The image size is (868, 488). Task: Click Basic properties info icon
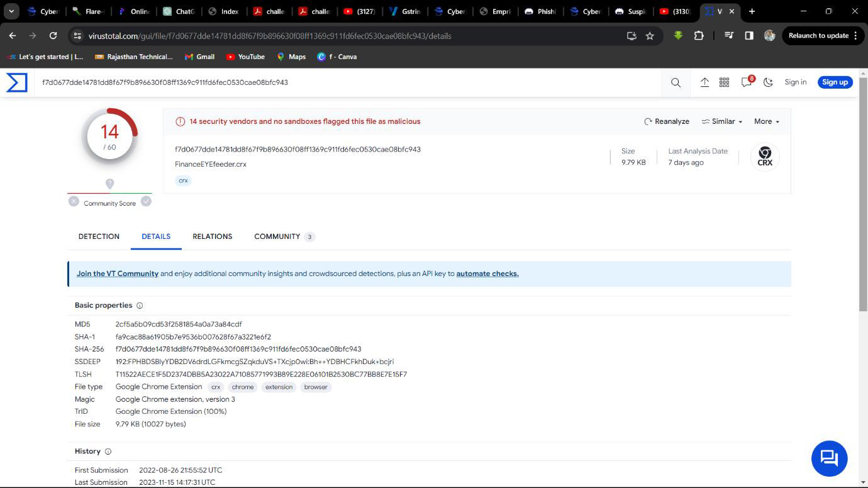[140, 306]
